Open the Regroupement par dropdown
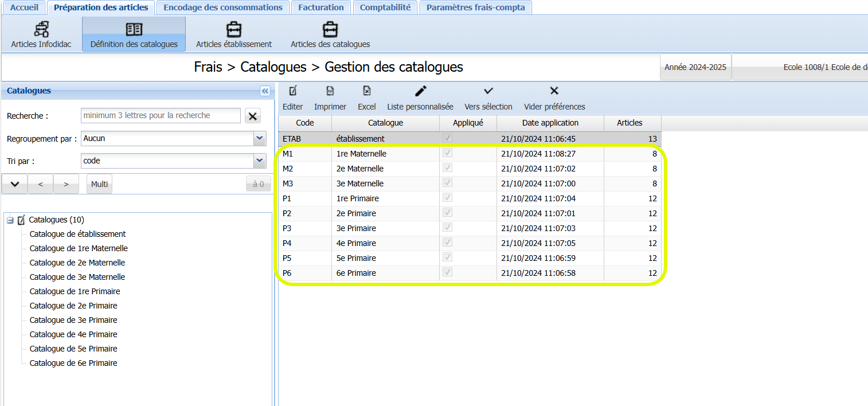The height and width of the screenshot is (406, 868). pyautogui.click(x=260, y=138)
